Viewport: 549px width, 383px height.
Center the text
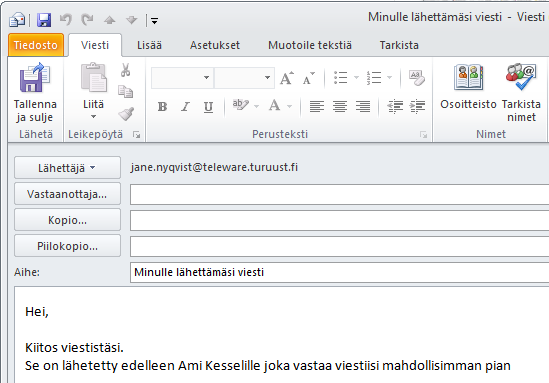[340, 106]
